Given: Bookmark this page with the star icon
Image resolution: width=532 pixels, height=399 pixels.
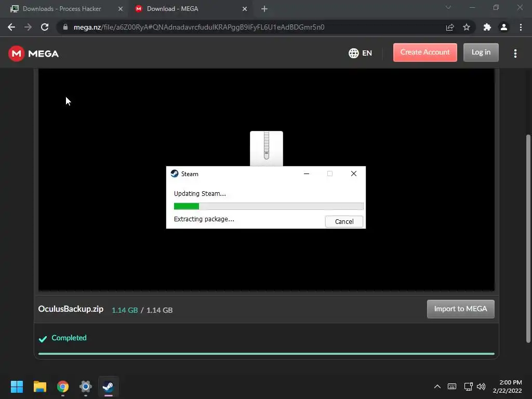Looking at the screenshot, I should [x=467, y=27].
